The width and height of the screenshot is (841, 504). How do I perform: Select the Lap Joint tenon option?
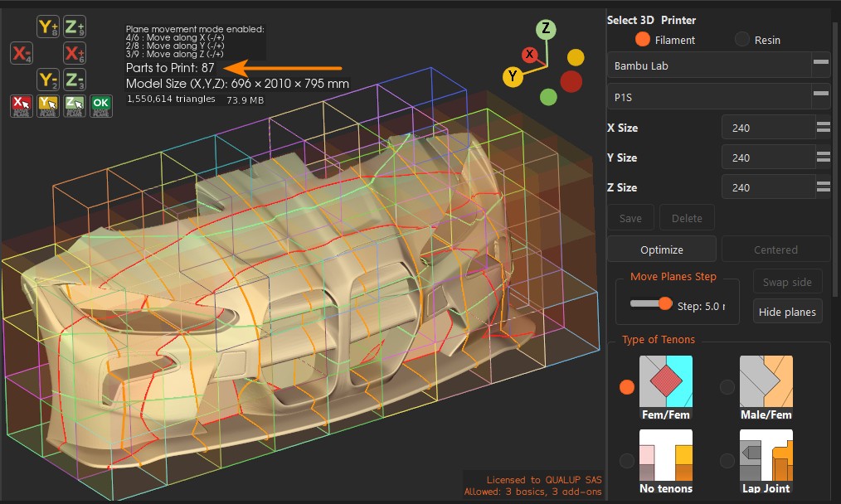766,462
